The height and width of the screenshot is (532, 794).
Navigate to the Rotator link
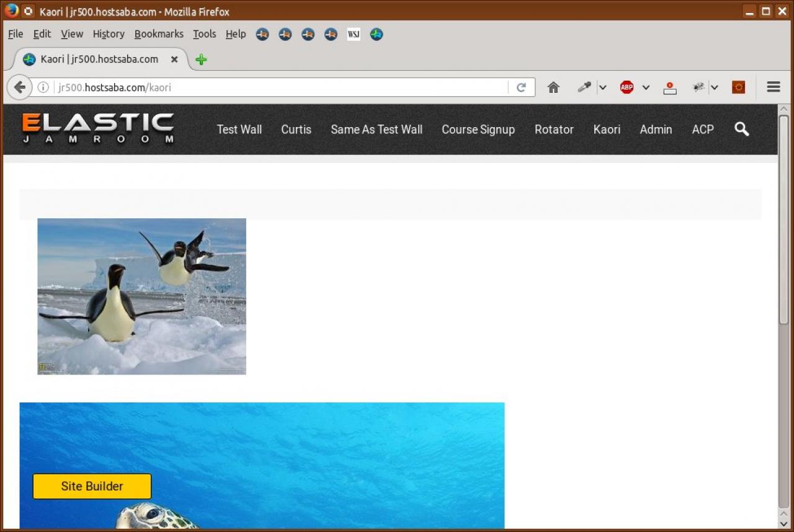coord(554,130)
